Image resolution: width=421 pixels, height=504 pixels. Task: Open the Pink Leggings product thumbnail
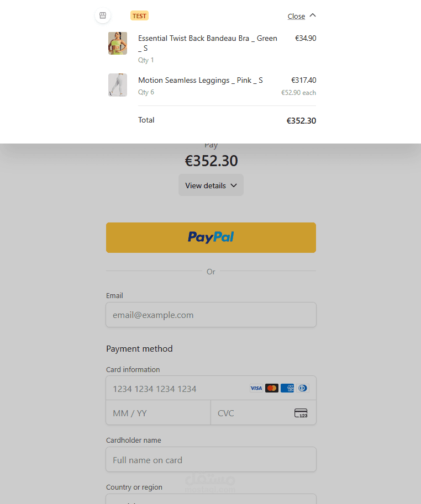pyautogui.click(x=118, y=85)
